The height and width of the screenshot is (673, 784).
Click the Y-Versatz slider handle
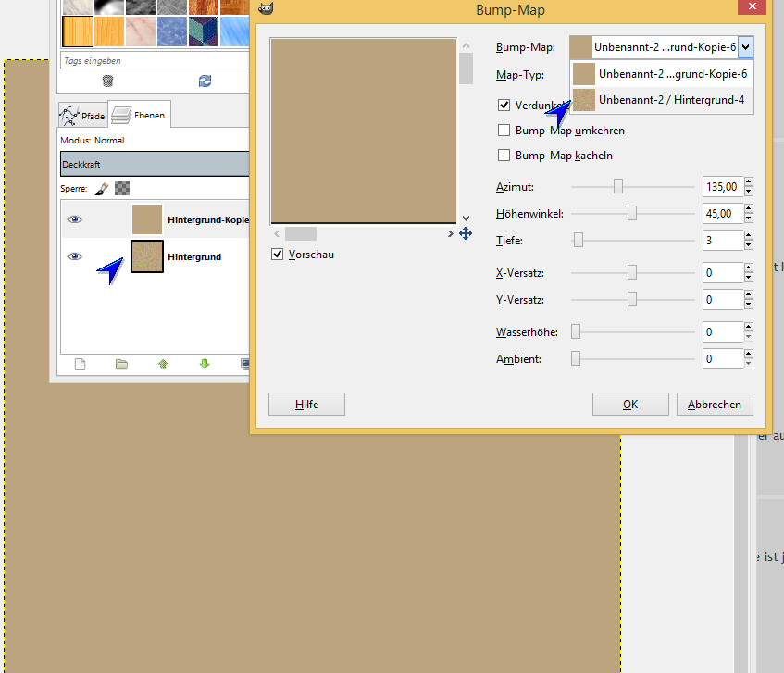(x=632, y=299)
